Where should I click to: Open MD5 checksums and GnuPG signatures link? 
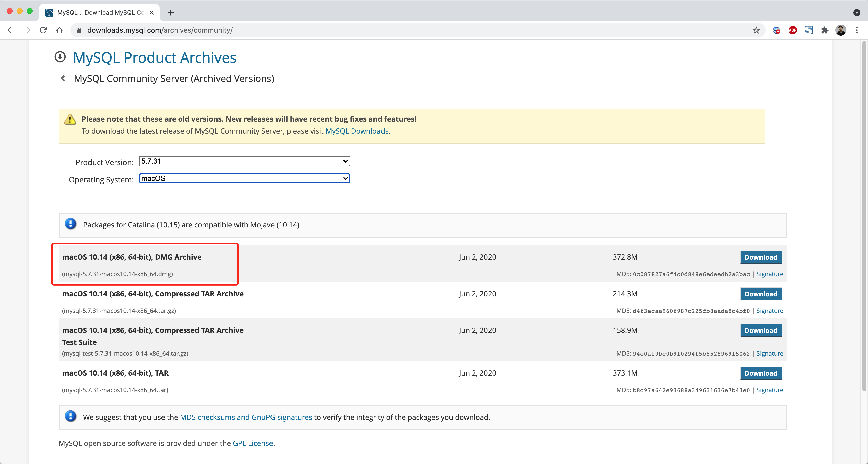[246, 417]
